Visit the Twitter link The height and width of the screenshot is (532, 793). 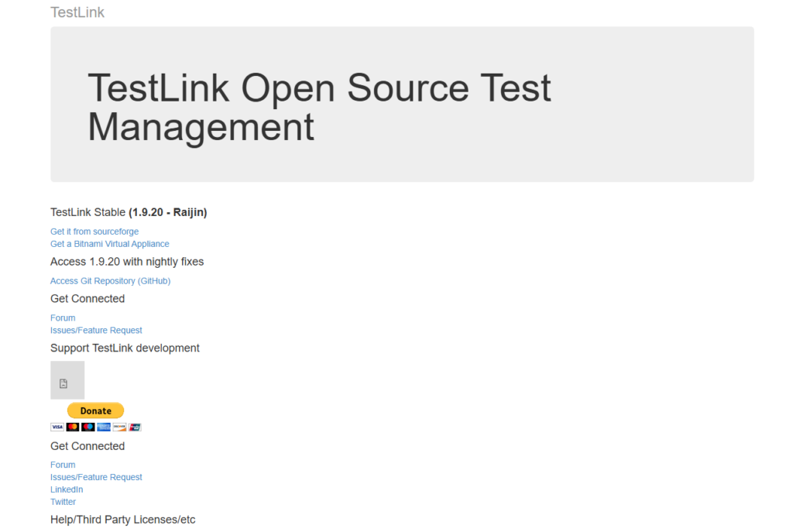tap(63, 503)
